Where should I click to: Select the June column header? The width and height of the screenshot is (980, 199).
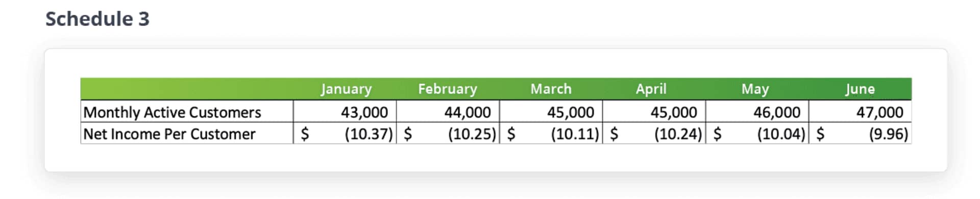(860, 89)
